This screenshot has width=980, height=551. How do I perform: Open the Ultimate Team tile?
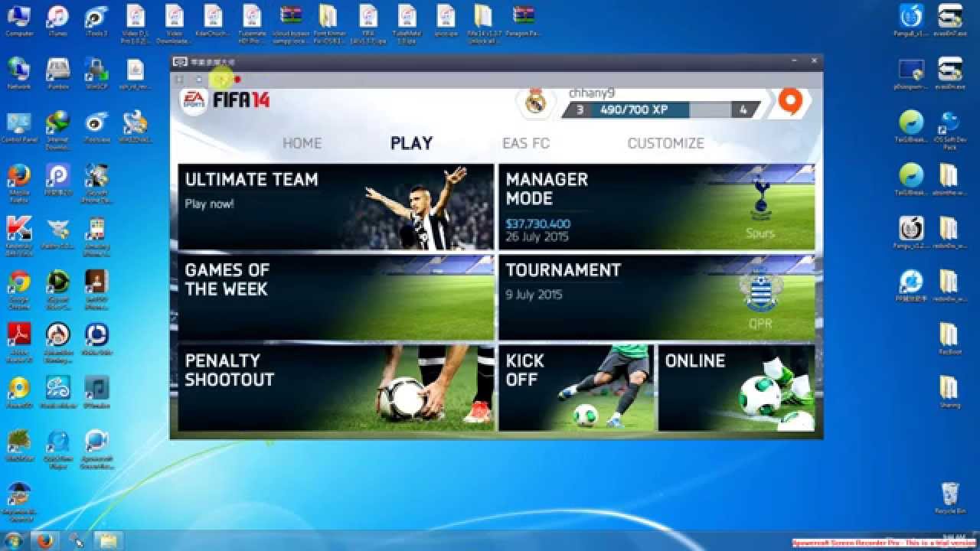point(335,207)
